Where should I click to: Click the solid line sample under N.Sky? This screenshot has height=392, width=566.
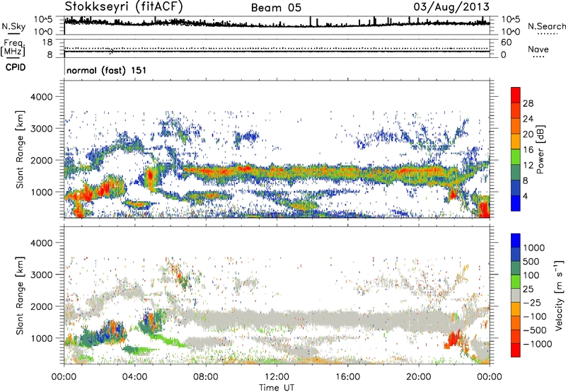pyautogui.click(x=13, y=33)
